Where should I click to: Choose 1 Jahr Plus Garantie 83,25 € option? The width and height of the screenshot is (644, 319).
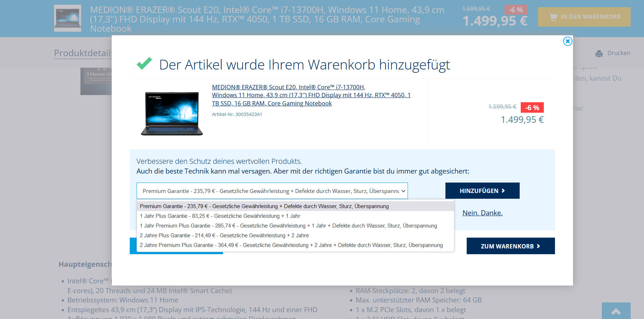[295, 216]
